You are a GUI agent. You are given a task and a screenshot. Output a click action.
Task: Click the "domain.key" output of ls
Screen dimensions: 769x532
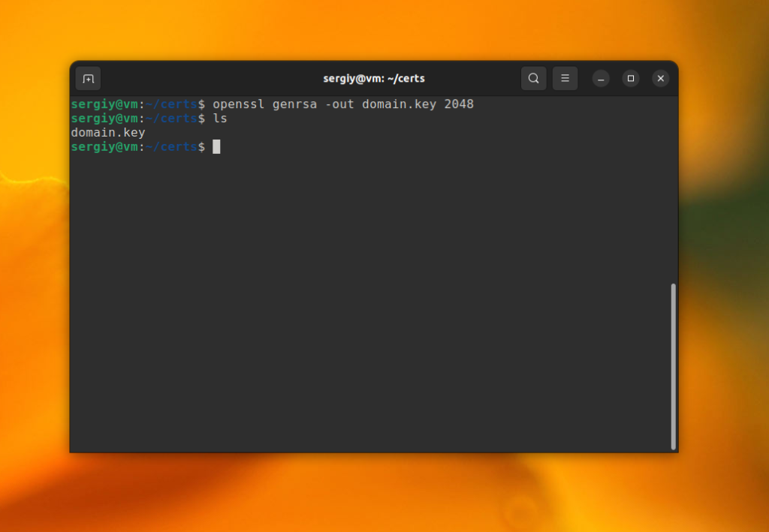click(x=108, y=133)
